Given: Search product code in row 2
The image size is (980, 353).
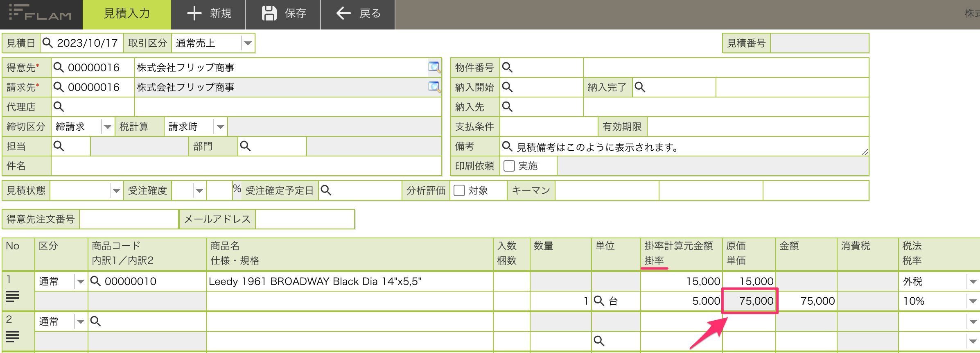Looking at the screenshot, I should [95, 321].
